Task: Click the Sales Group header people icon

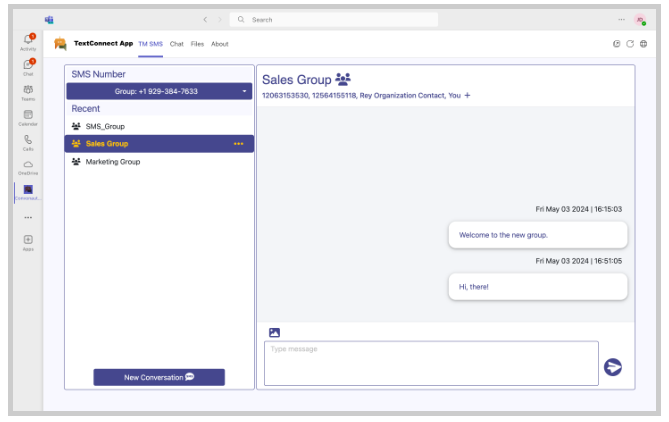Action: tap(343, 79)
